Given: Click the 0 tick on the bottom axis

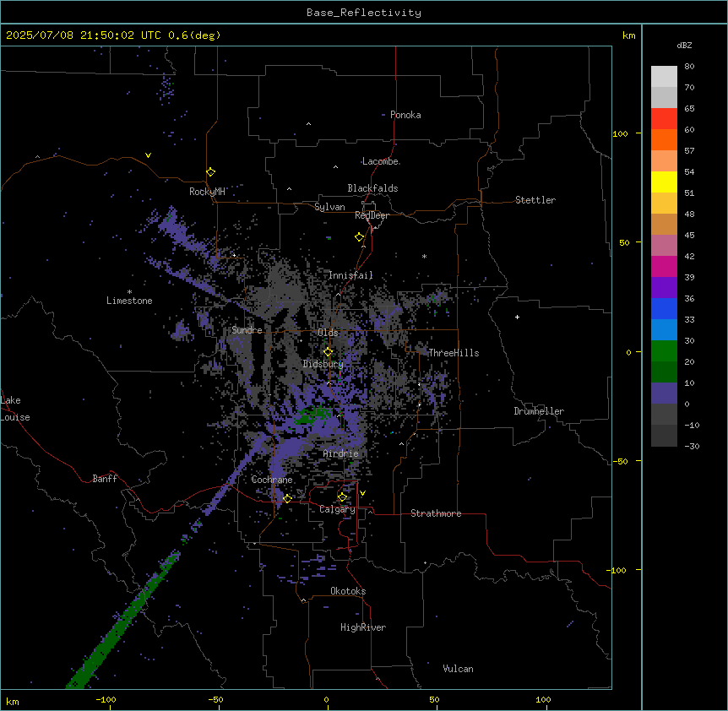Looking at the screenshot, I should [326, 699].
